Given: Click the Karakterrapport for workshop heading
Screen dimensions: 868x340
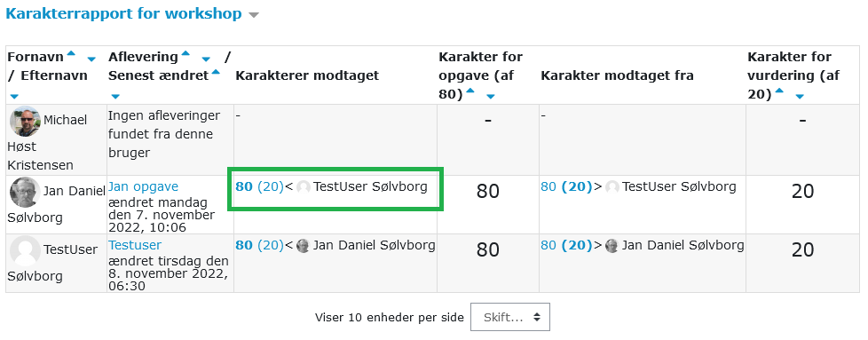Looking at the screenshot, I should point(123,14).
